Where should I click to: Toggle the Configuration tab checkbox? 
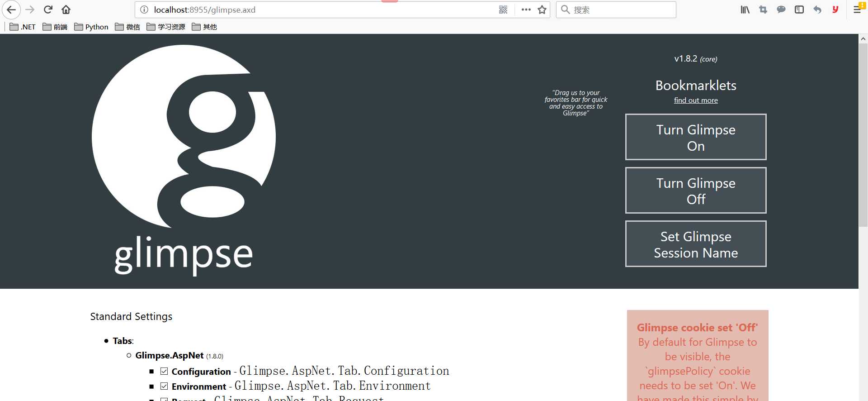pyautogui.click(x=164, y=371)
